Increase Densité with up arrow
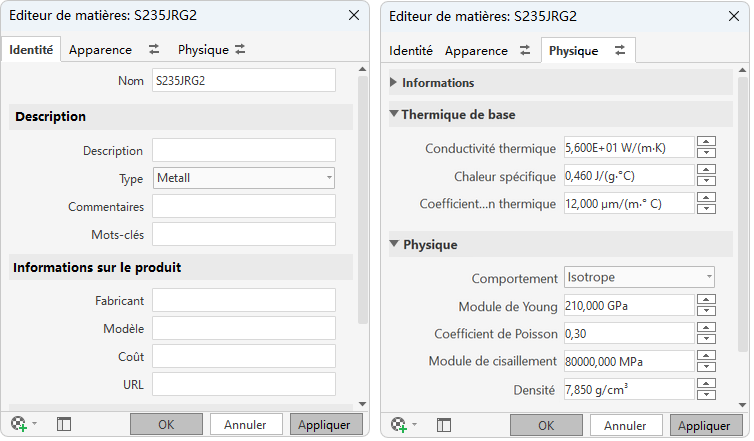Viewport: 754px width, 441px height. [706, 383]
